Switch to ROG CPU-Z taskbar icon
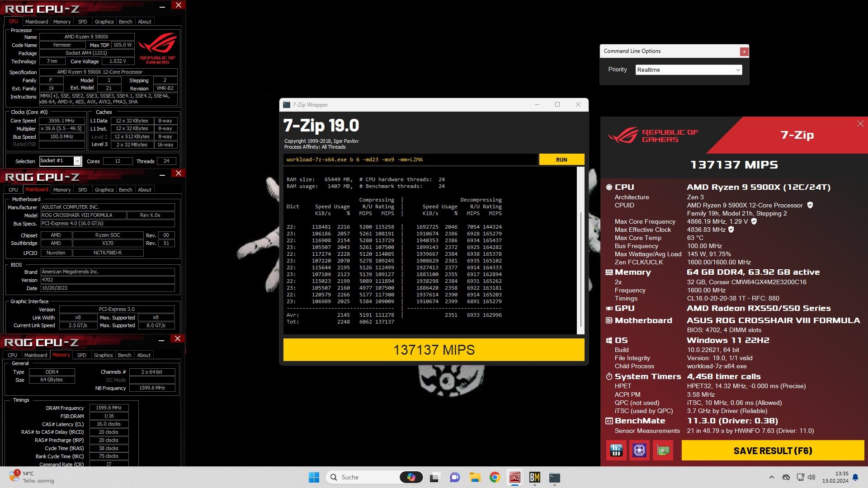This screenshot has width=868, height=488. pos(515,477)
